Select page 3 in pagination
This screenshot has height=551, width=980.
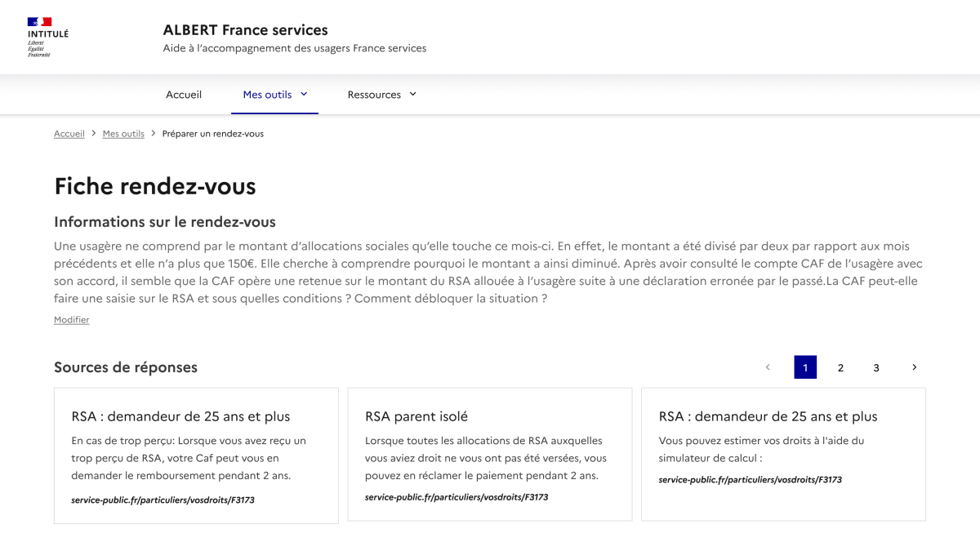point(876,367)
